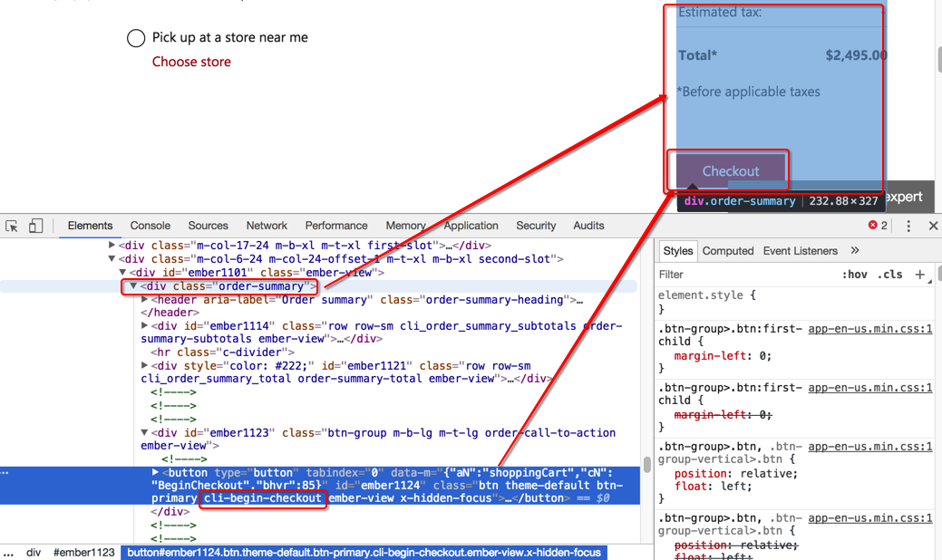Select the Event Listeners sidebar tab

tap(801, 251)
